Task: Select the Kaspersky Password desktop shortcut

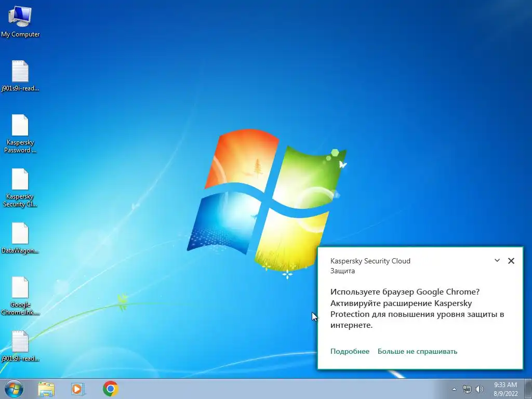Action: (20, 134)
